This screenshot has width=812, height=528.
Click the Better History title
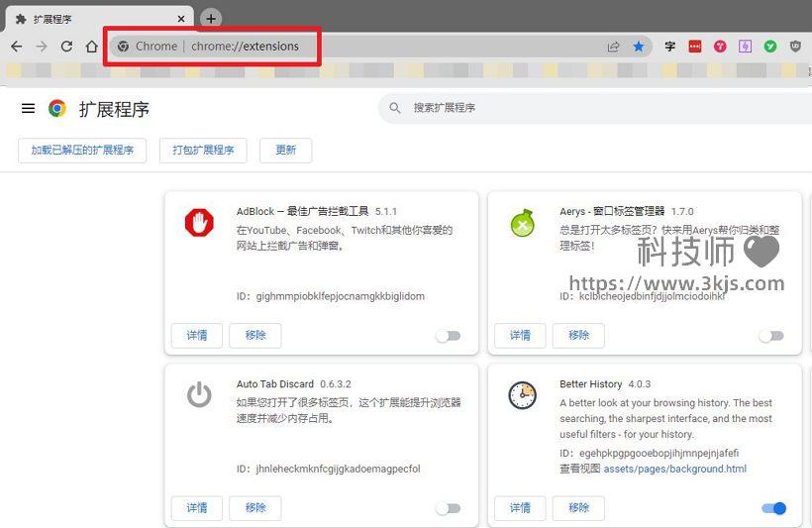[591, 384]
